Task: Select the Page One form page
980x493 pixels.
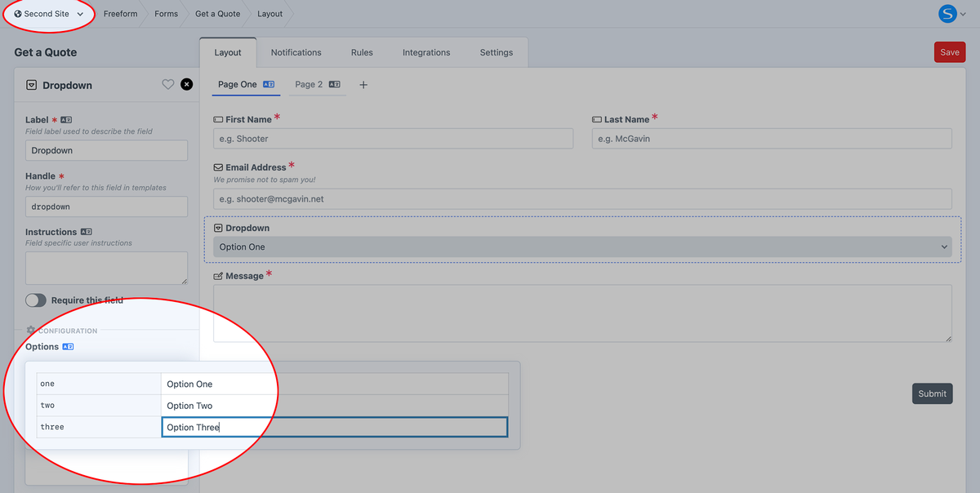Action: pyautogui.click(x=238, y=84)
